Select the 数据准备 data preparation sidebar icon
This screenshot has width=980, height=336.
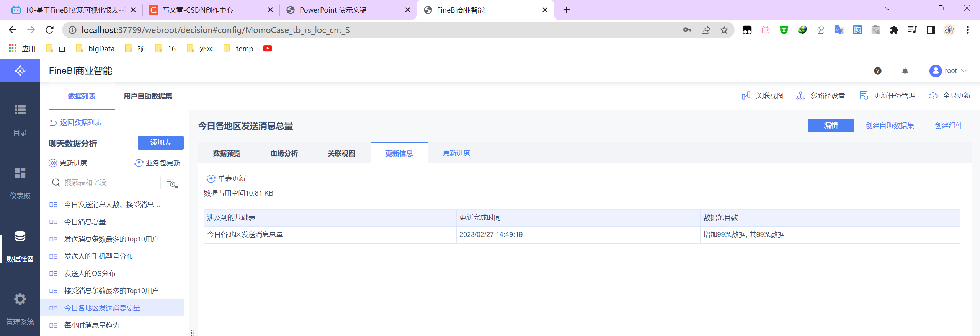20,236
